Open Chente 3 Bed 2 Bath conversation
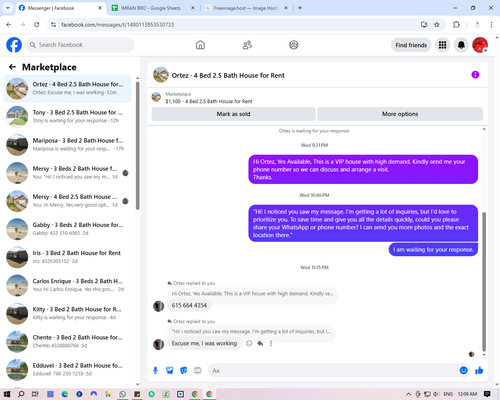Image resolution: width=500 pixels, height=400 pixels. 67,341
